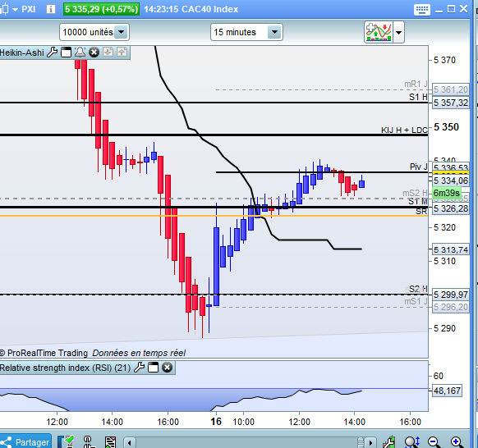Click the 14:23:15 CAC40 Index title
This screenshot has height=448, width=478.
click(x=191, y=9)
